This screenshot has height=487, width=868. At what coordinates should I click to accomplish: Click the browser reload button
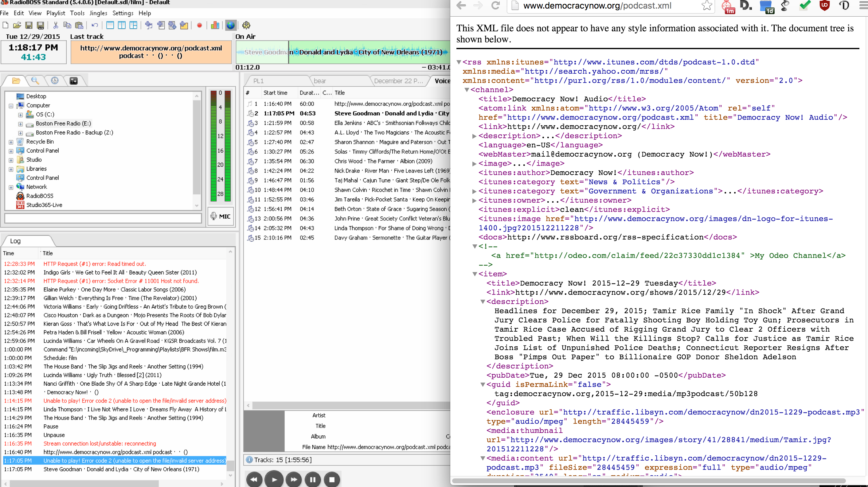click(495, 6)
